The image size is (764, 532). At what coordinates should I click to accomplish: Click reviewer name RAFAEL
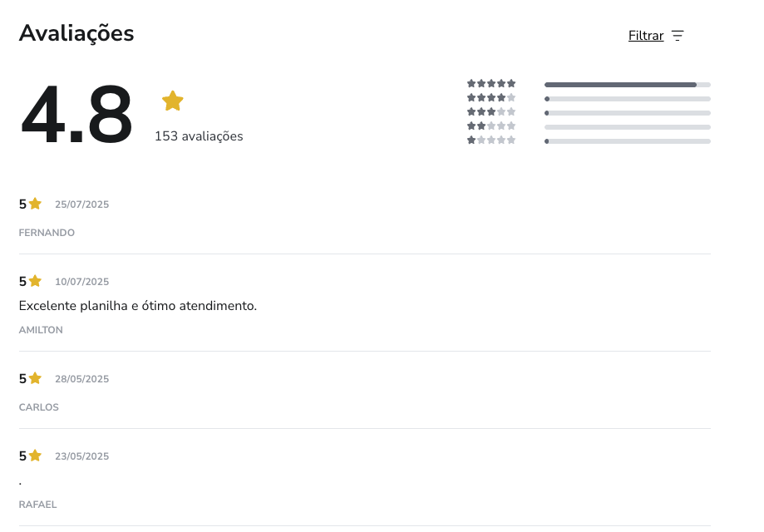[x=37, y=505]
